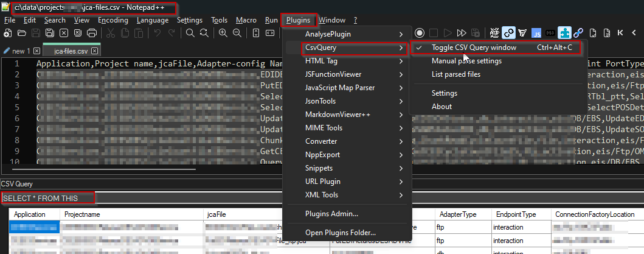Click the bold K toolbar icon
644x254 pixels.
tap(620, 33)
